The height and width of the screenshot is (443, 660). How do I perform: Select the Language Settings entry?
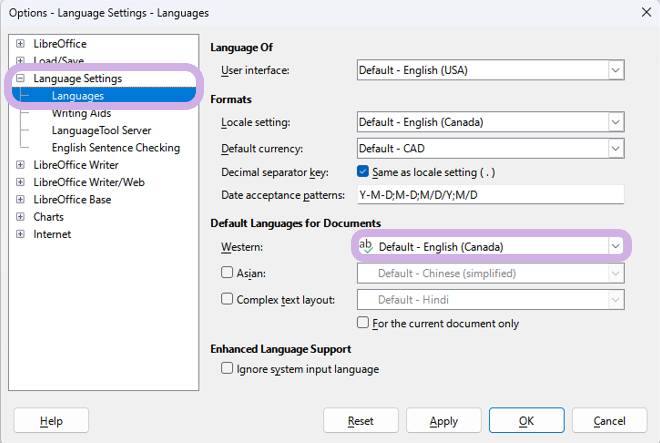click(x=77, y=78)
